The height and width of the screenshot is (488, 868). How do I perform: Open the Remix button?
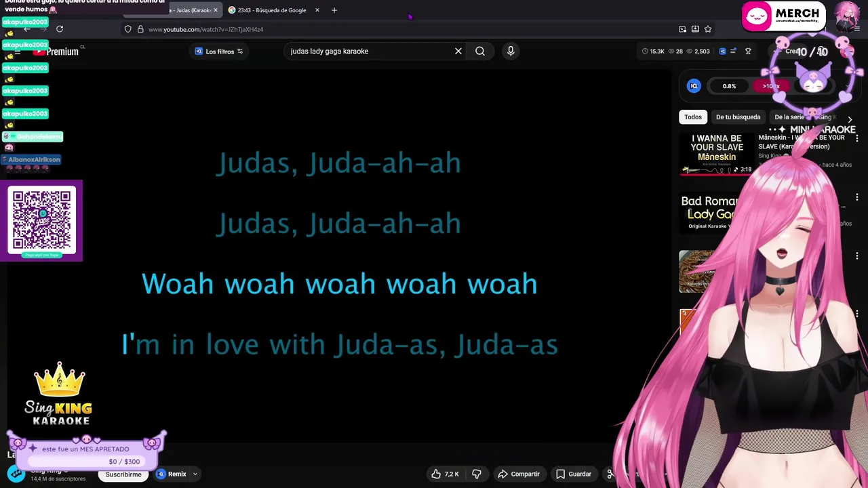tap(172, 474)
